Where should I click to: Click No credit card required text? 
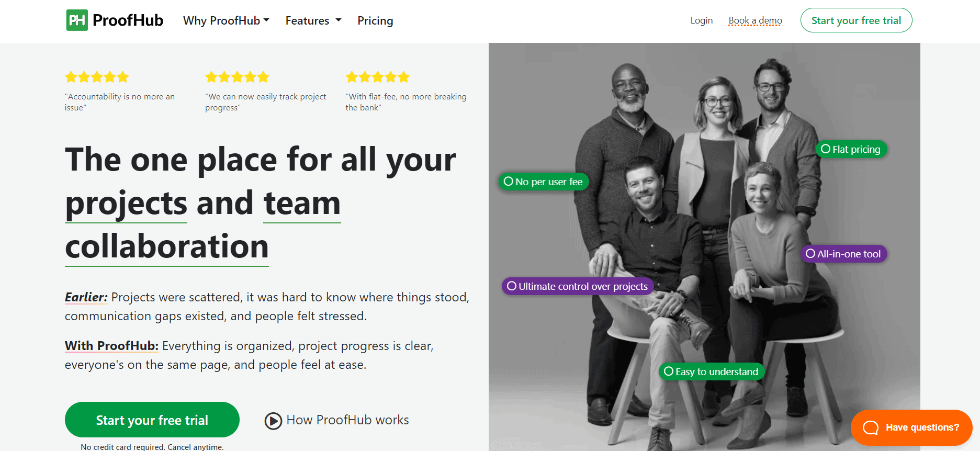(x=152, y=447)
